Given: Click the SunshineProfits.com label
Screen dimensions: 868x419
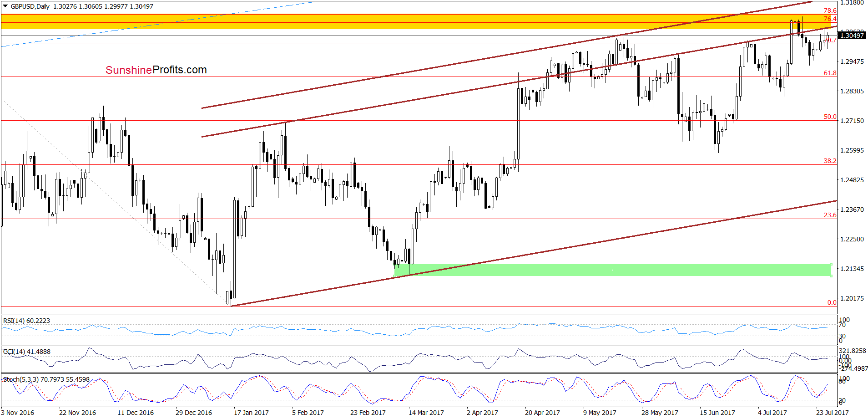Looking at the screenshot, I should pyautogui.click(x=156, y=70).
